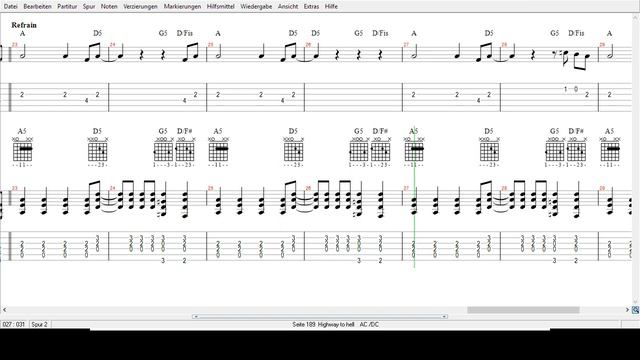Click measure number 23 on the top staff
640x360 pixels.
[15, 44]
